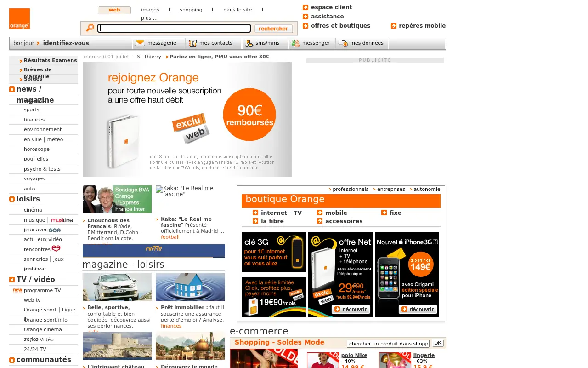Open the lingerie product link

[424, 355]
